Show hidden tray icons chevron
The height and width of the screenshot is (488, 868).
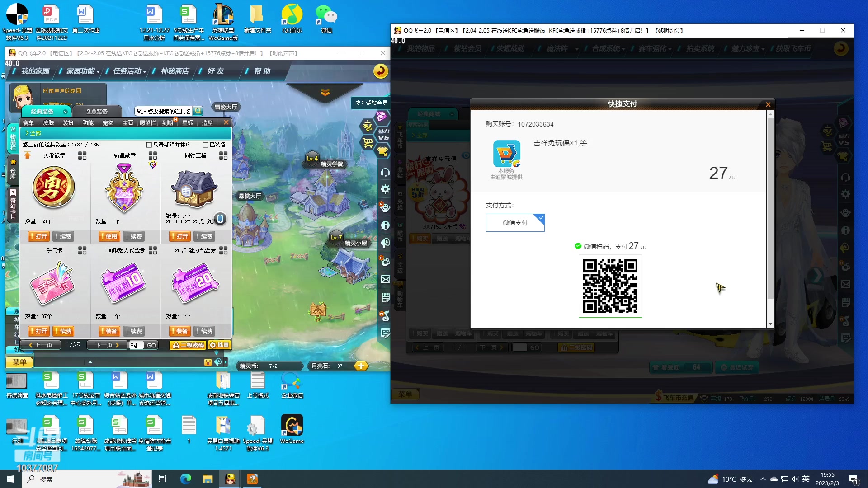763,479
